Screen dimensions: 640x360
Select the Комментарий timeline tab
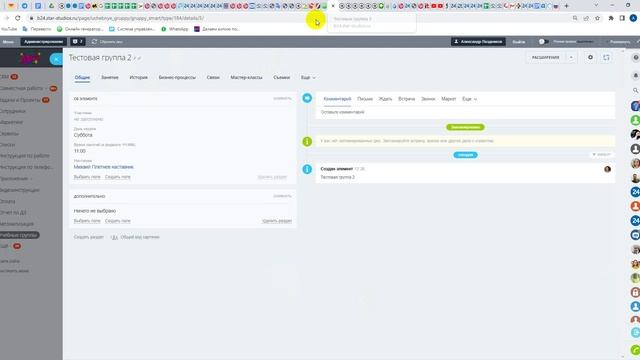tap(337, 99)
